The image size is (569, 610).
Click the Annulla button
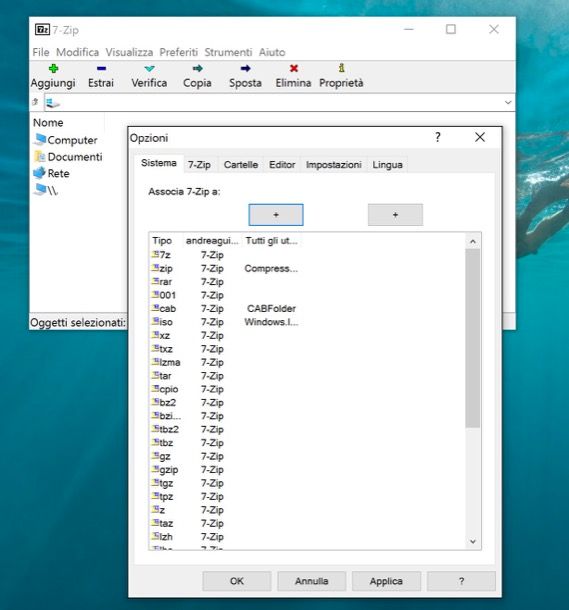(312, 581)
